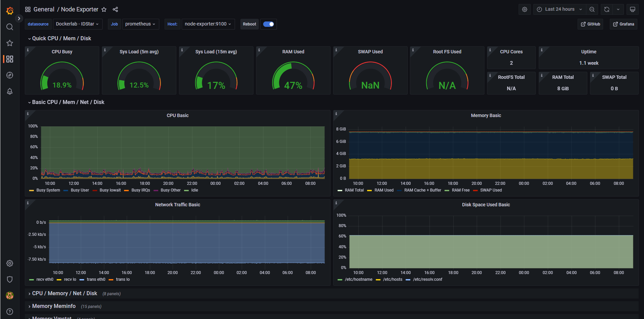Screen dimensions: 644x319
Task: Open the Job prometheus dropdown
Action: click(140, 24)
